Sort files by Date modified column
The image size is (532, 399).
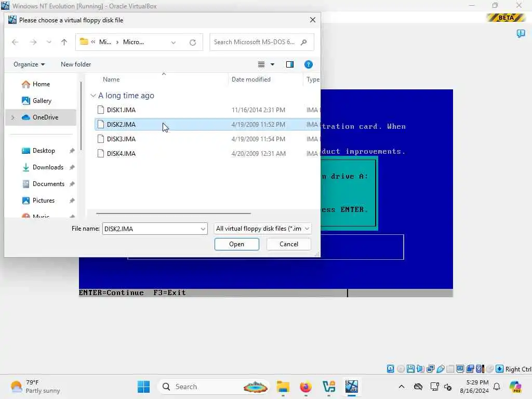(251, 79)
